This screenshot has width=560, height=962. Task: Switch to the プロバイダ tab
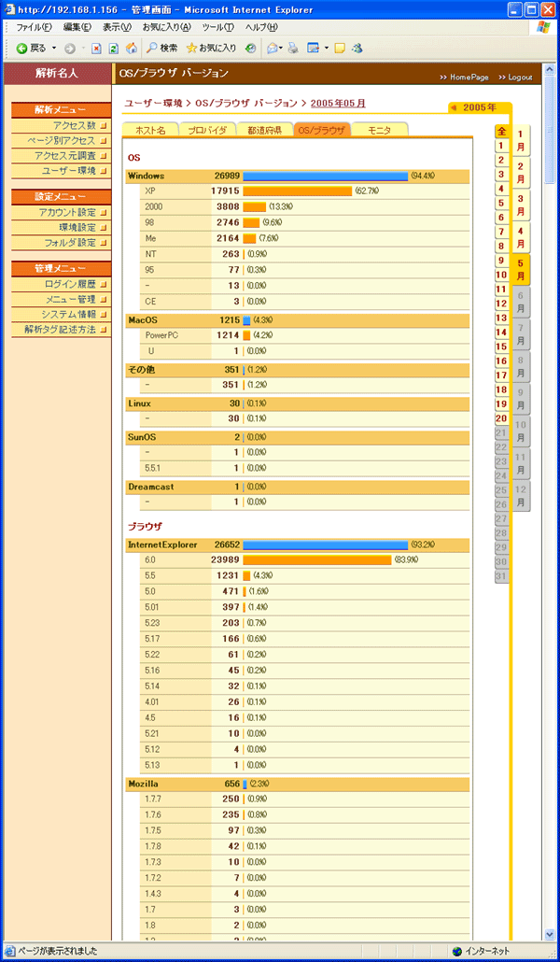207,130
